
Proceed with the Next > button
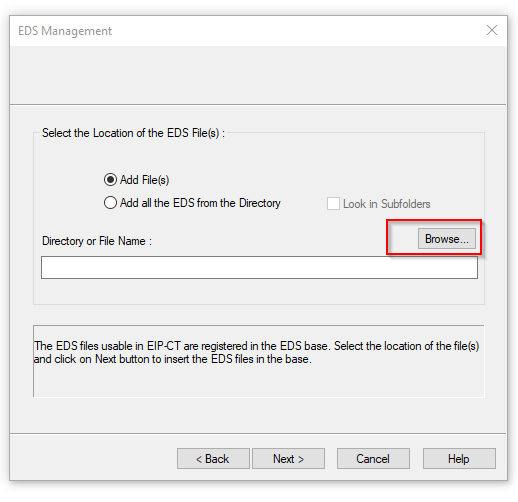(288, 459)
